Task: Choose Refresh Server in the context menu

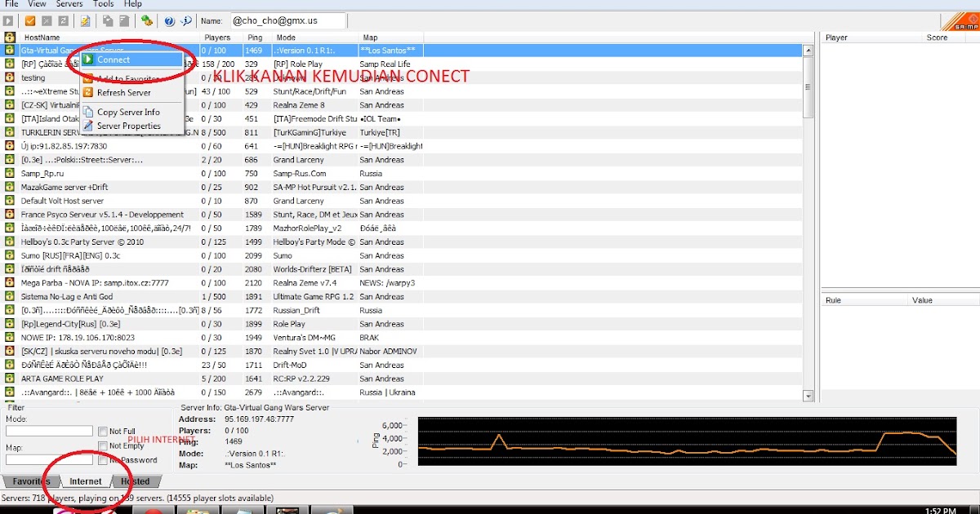Action: tap(131, 92)
